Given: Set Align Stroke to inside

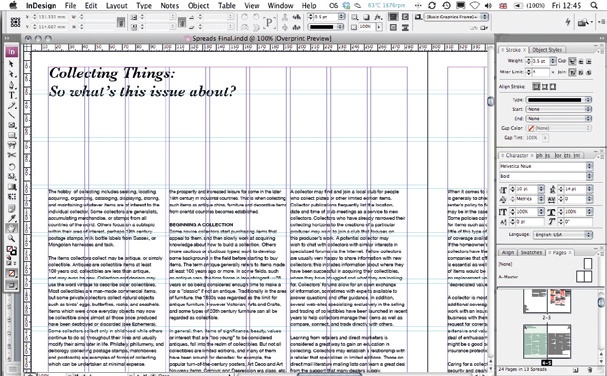Looking at the screenshot, I should coord(545,87).
